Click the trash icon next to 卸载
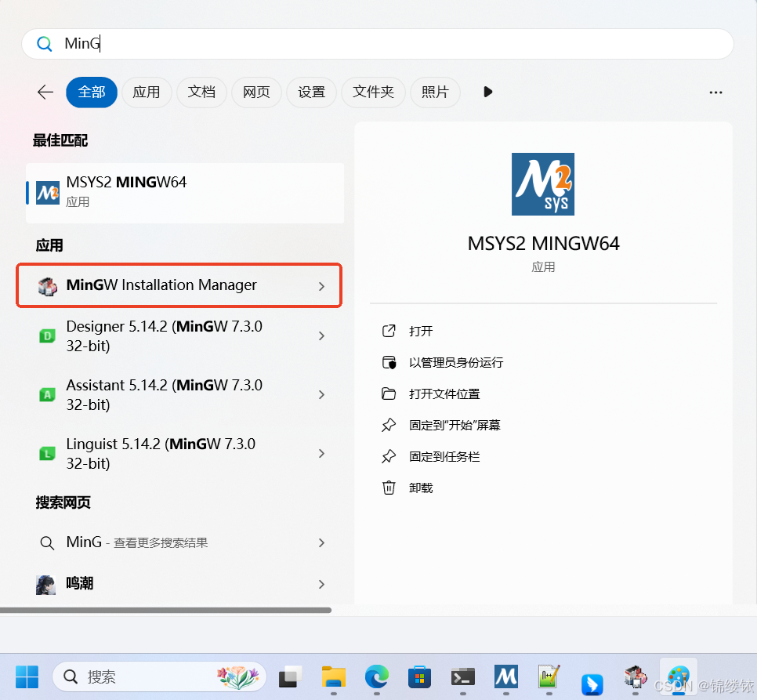 [389, 488]
